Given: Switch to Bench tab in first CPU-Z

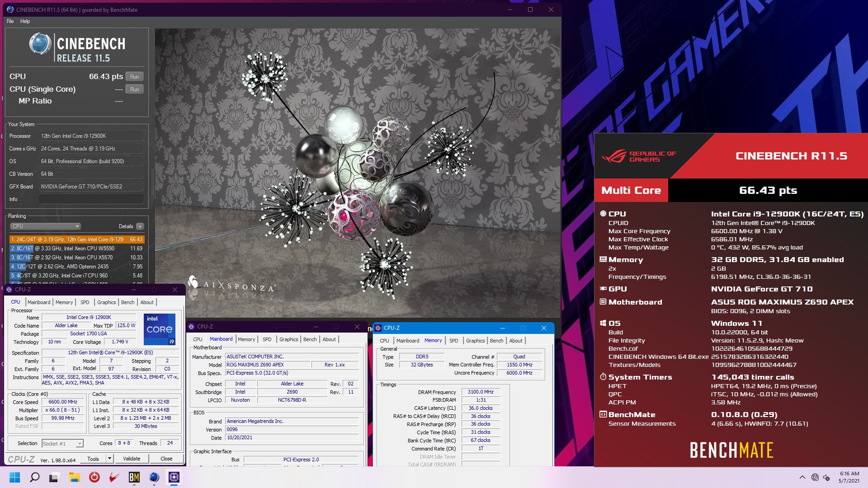Looking at the screenshot, I should pos(128,302).
